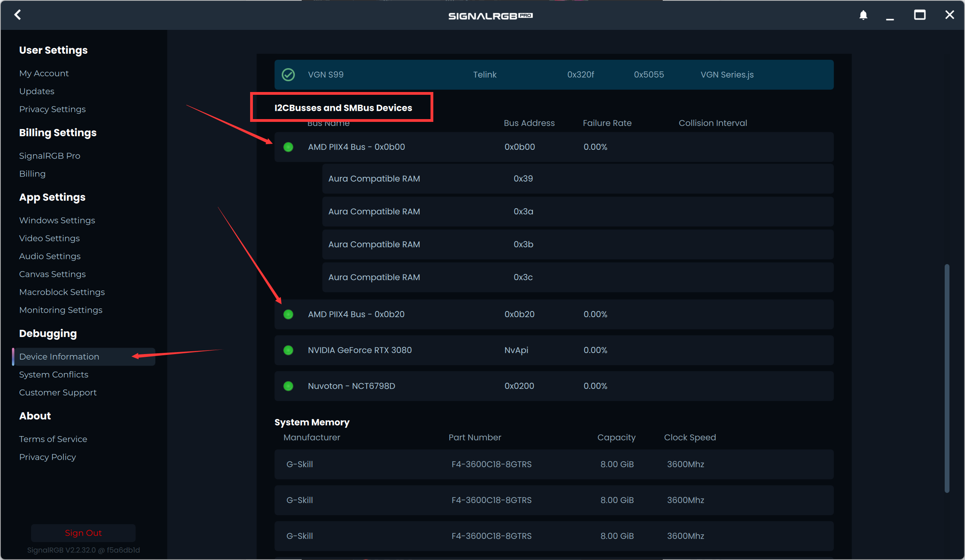Open Macroblock Settings
The height and width of the screenshot is (560, 965).
(62, 292)
